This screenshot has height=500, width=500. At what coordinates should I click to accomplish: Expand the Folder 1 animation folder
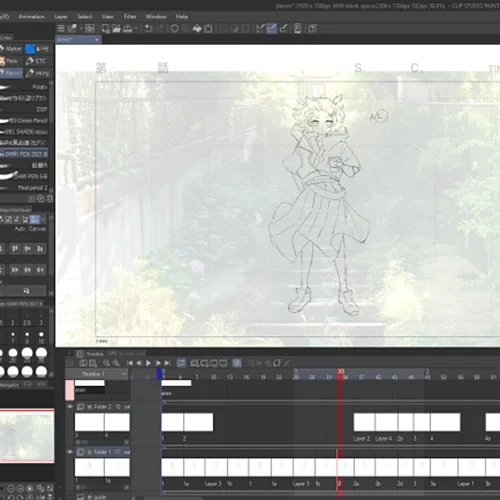(89, 452)
